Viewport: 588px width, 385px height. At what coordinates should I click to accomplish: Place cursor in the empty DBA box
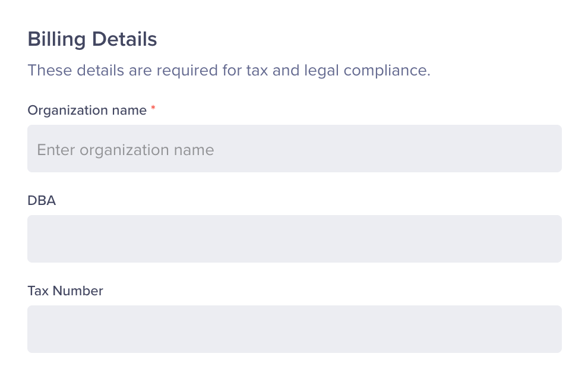click(x=295, y=239)
